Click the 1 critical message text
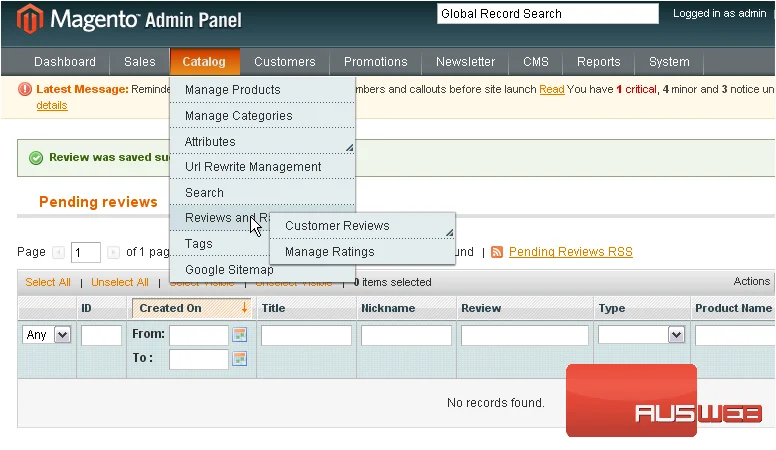The image size is (776, 450). [x=636, y=89]
